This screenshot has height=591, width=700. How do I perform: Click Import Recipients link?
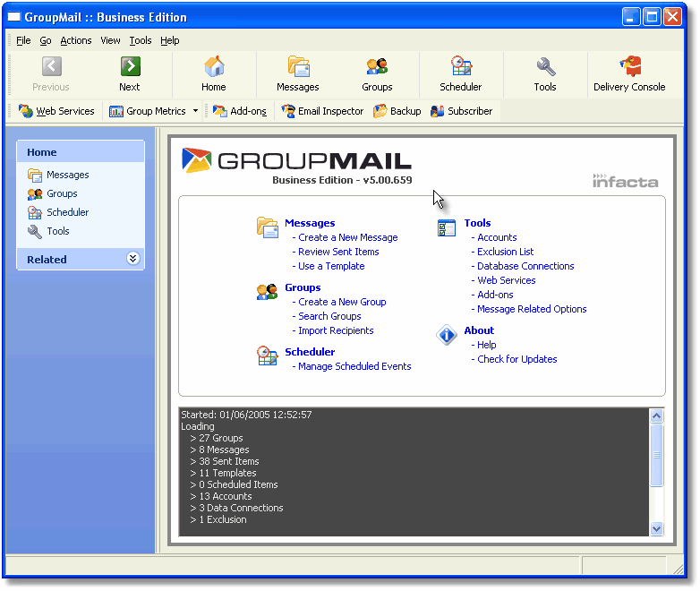[x=336, y=330]
